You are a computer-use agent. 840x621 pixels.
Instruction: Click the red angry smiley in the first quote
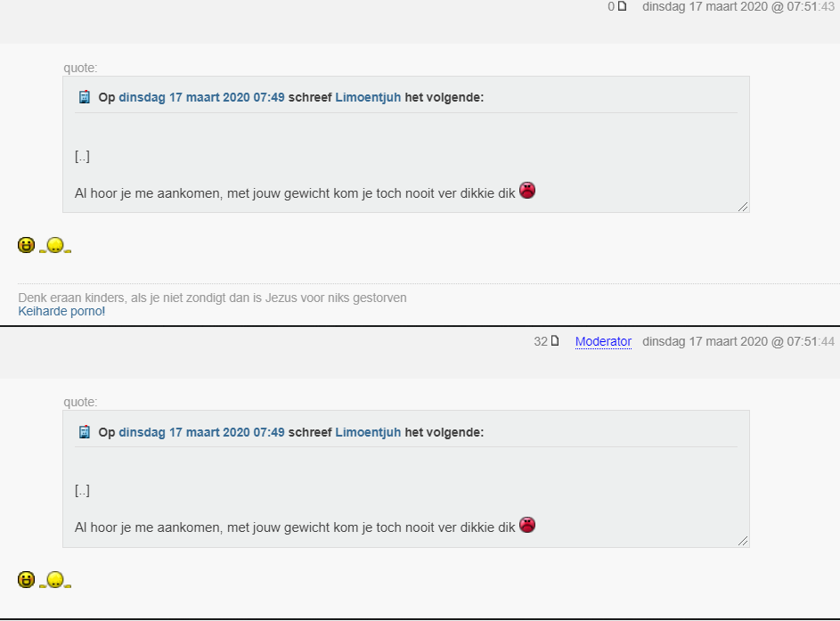click(x=527, y=190)
